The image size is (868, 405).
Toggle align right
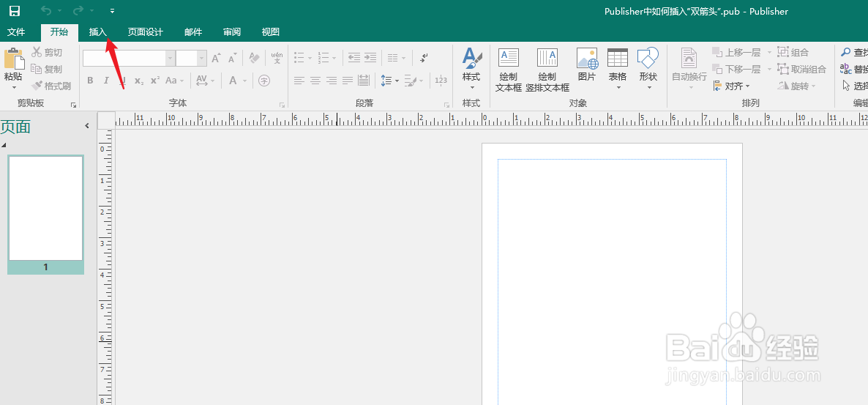click(x=332, y=81)
